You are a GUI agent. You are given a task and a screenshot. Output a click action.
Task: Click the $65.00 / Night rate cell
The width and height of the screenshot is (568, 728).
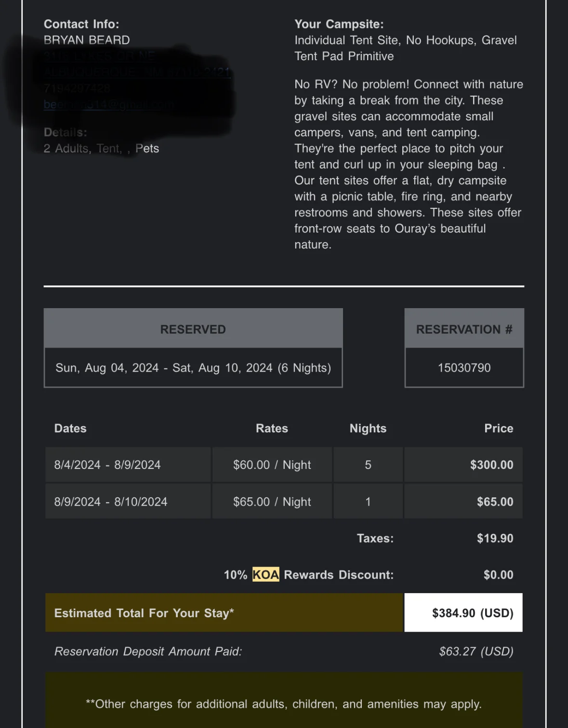pyautogui.click(x=272, y=502)
